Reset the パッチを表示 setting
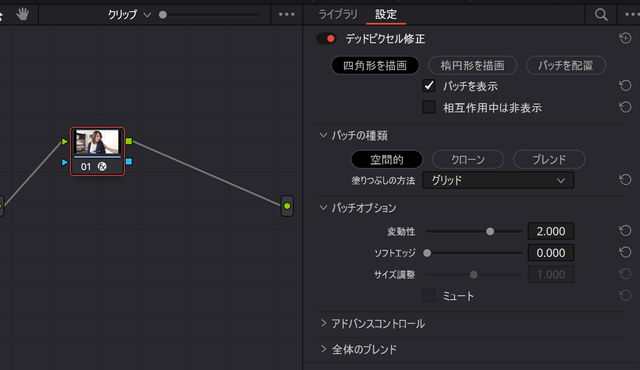This screenshot has width=640, height=370. (625, 86)
